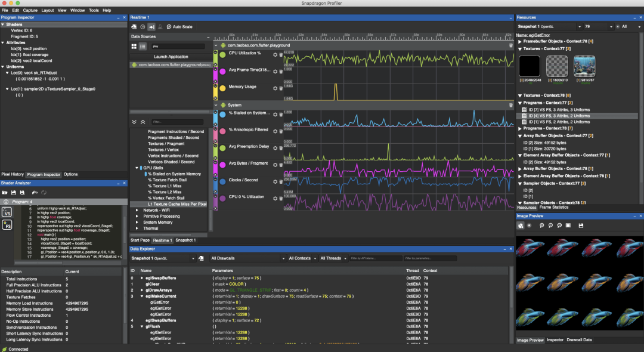Screen dimensions: 644x352
Task: Switch to the Snapshot 1 tab
Action: pyautogui.click(x=185, y=240)
